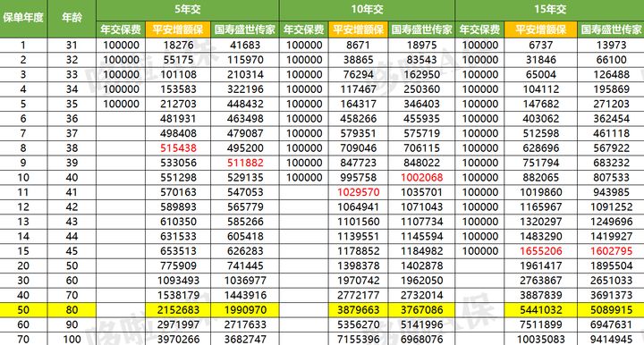Viewport: 644px width, 345px height.
Task: Select the 保单年度 column header
Action: [x=23, y=19]
